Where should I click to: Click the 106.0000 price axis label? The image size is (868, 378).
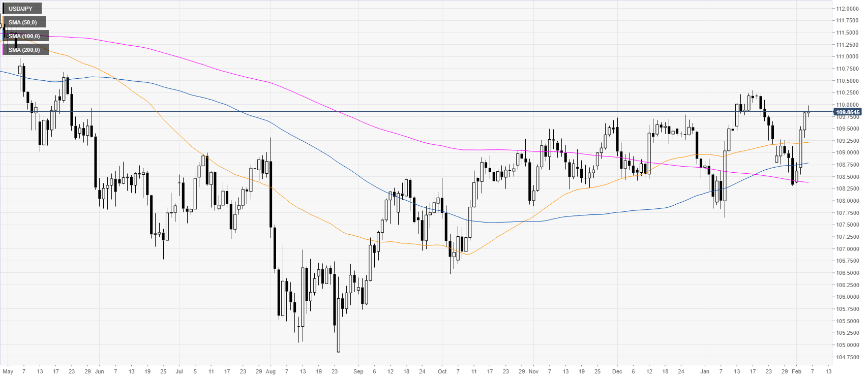point(848,297)
